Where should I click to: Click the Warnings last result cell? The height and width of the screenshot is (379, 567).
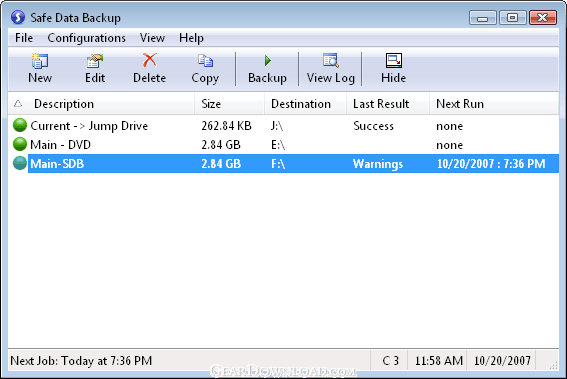point(378,164)
